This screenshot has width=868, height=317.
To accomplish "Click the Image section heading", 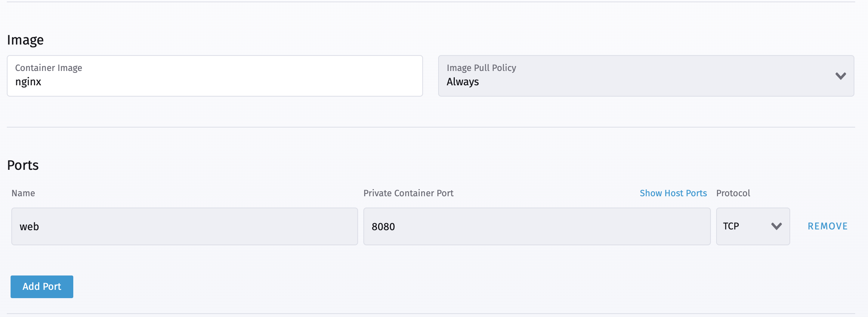I will click(25, 39).
